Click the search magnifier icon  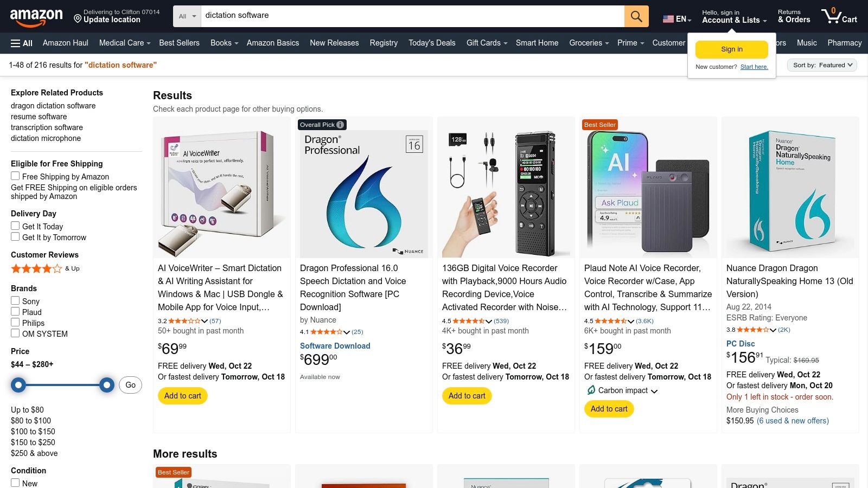pyautogui.click(x=636, y=16)
